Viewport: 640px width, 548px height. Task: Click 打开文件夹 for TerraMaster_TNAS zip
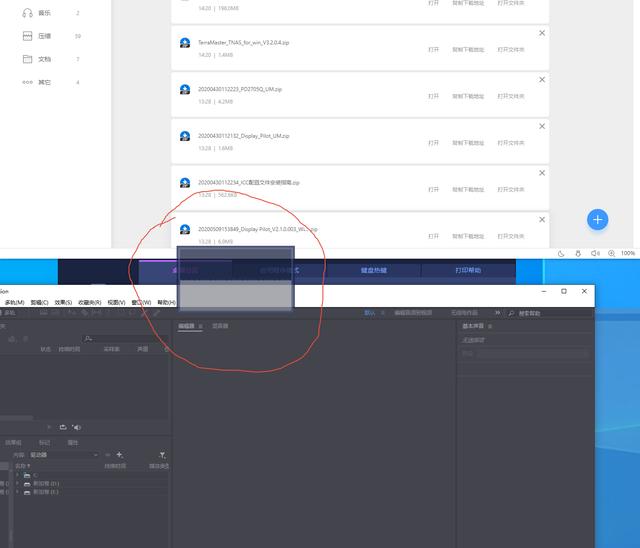click(511, 50)
